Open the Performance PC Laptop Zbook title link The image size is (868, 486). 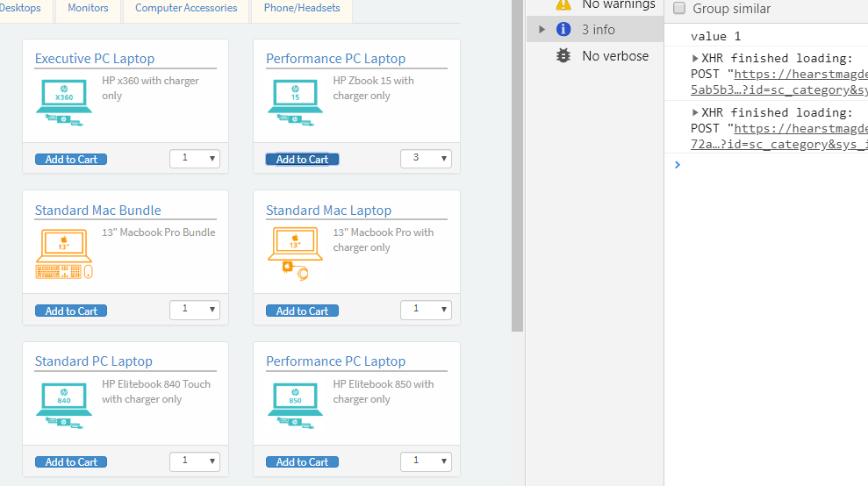tap(335, 59)
